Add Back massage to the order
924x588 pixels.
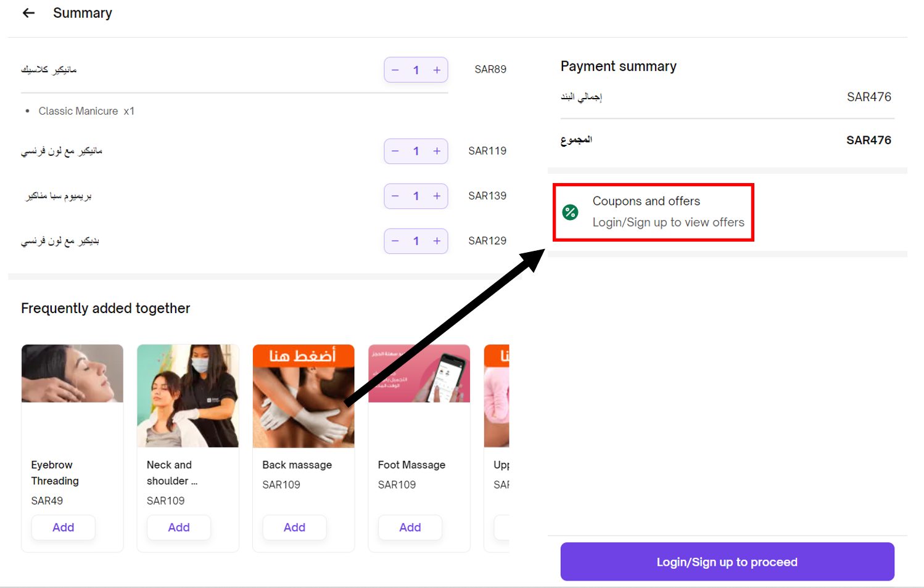tap(294, 528)
